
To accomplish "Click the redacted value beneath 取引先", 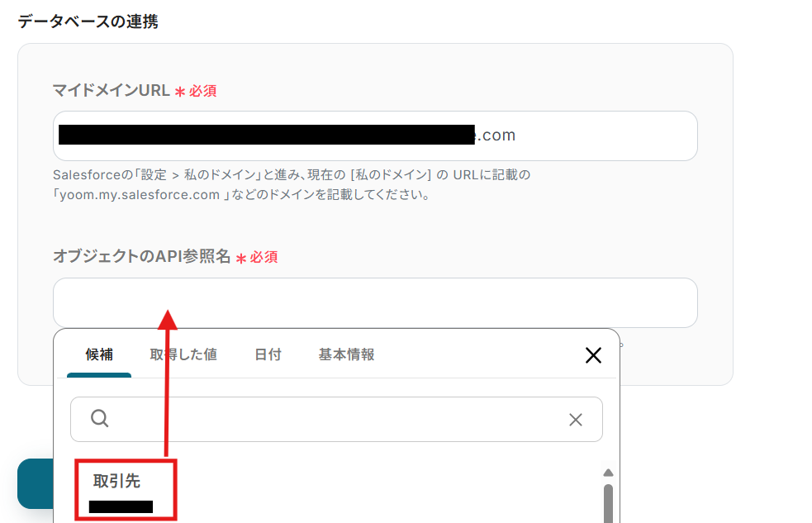I will 116,507.
